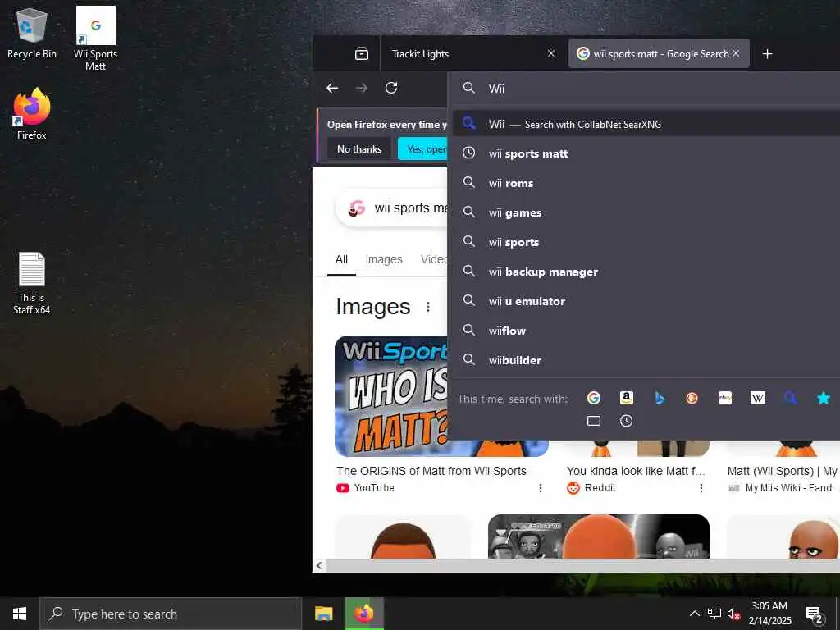Click the Firefox back arrow
840x630 pixels.
(332, 88)
